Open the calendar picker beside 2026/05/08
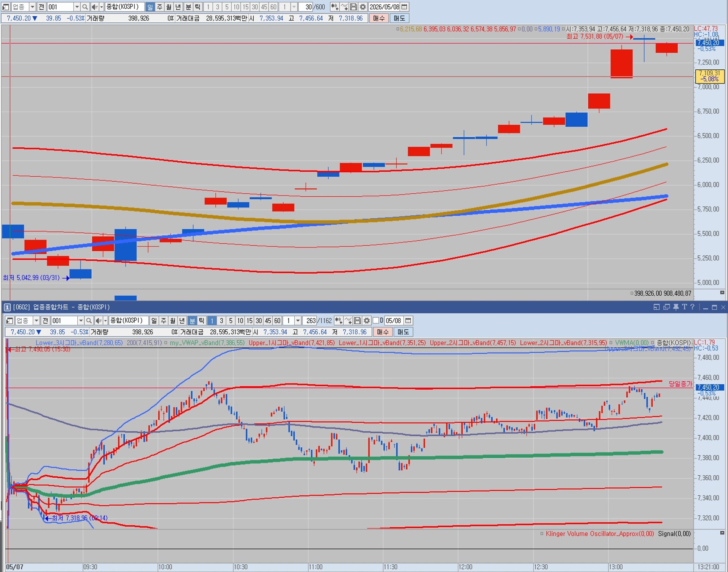This screenshot has width=728, height=572. pyautogui.click(x=405, y=7)
